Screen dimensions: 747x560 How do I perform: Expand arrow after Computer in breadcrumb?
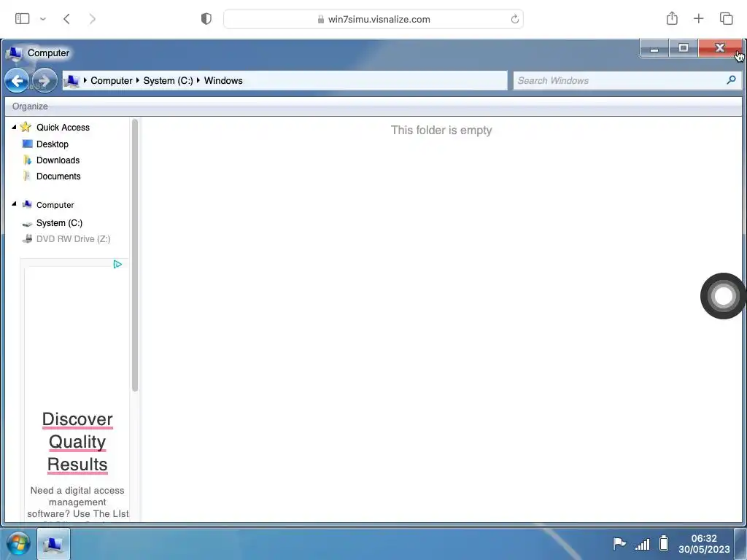tap(138, 80)
